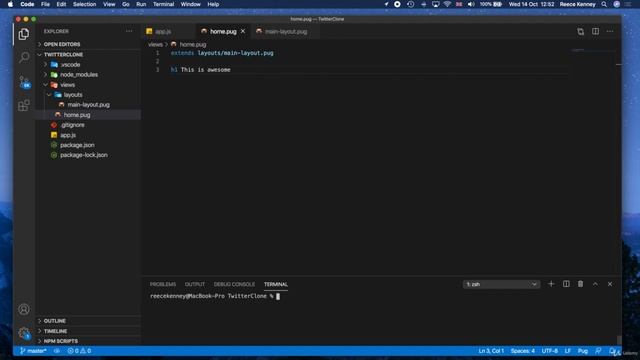Expand the NPM Scripts section
Image resolution: width=640 pixels, height=360 pixels.
[x=60, y=341]
